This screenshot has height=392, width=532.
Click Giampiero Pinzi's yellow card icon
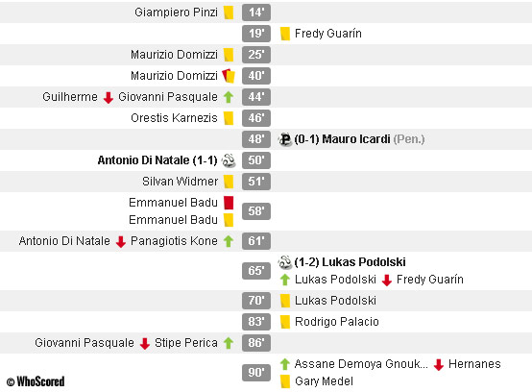(229, 12)
